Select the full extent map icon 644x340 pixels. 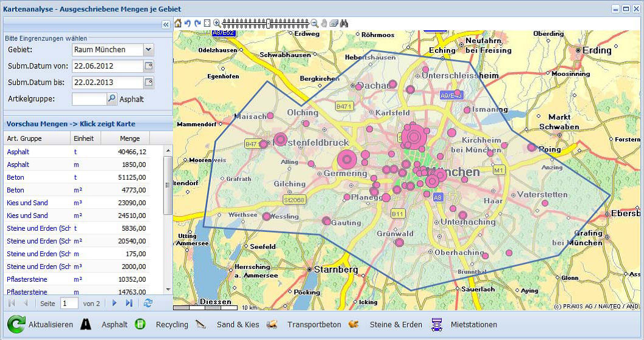(x=207, y=23)
